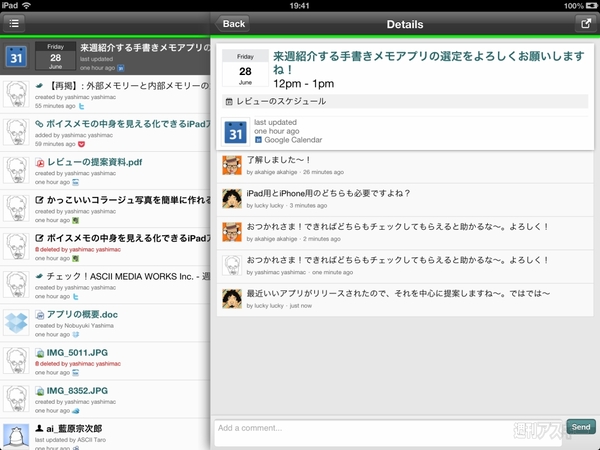Open レビューのスケジュール calendar label
The width and height of the screenshot is (600, 450).
point(285,101)
